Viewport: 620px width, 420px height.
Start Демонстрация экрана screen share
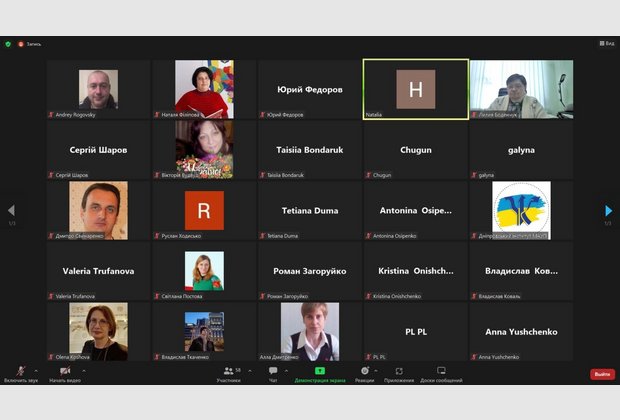pos(320,374)
